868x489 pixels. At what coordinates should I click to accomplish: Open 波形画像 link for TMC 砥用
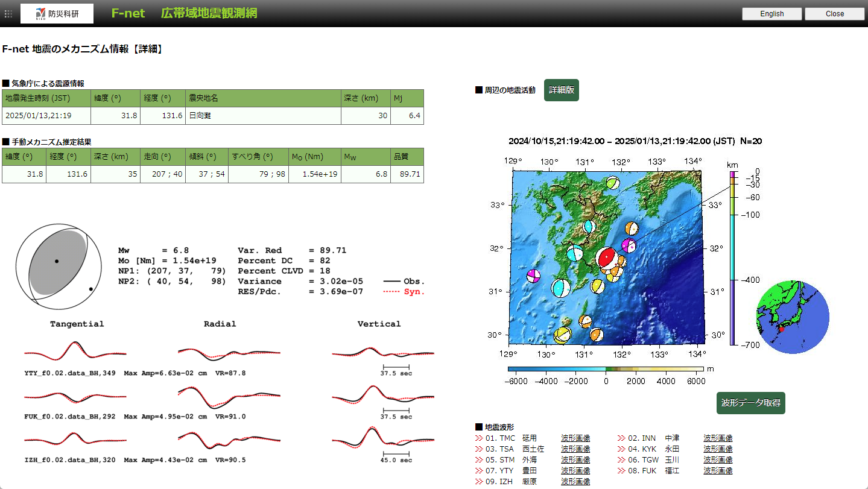click(575, 438)
